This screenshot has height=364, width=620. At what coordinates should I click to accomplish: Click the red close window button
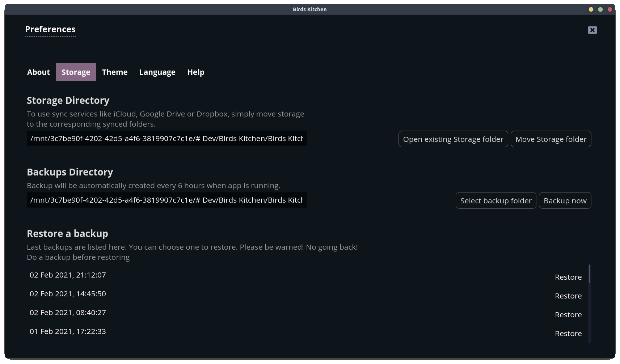610,9
